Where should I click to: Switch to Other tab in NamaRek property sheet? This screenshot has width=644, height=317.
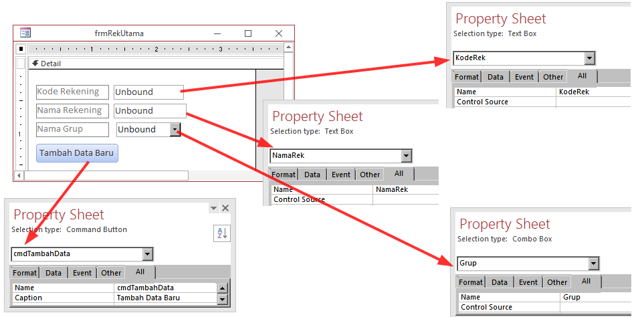coord(370,175)
